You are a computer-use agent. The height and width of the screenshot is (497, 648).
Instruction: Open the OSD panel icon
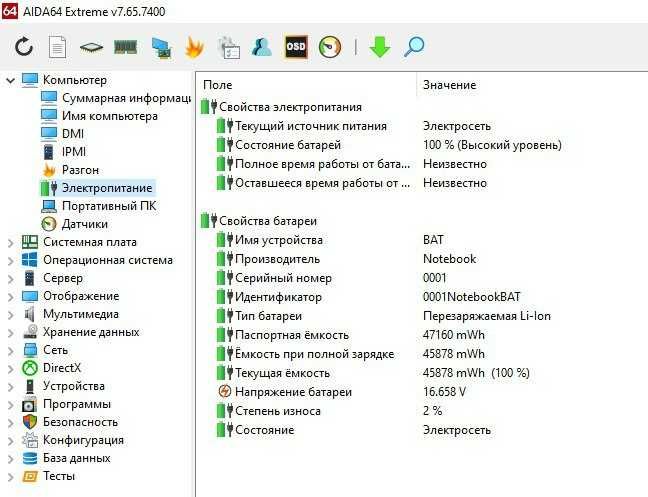coord(296,47)
